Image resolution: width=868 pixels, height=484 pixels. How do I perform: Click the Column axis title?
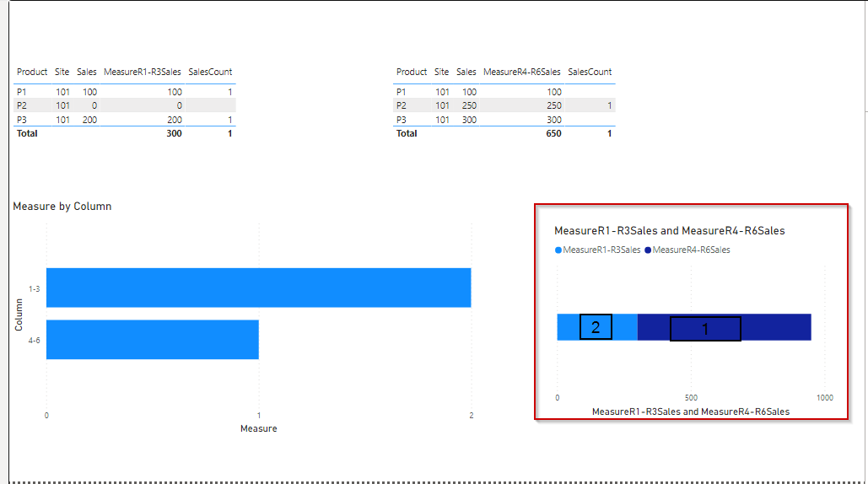tap(19, 315)
